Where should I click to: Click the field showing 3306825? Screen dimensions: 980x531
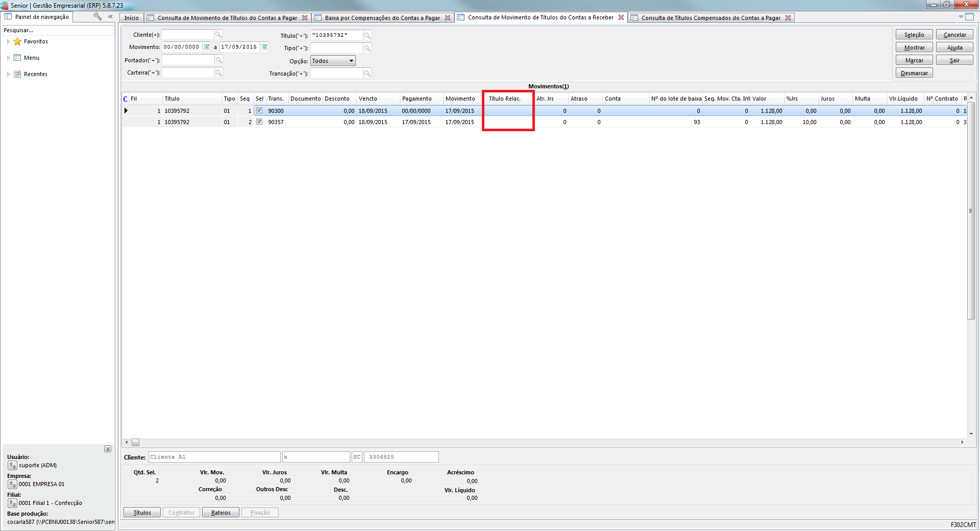coord(401,457)
